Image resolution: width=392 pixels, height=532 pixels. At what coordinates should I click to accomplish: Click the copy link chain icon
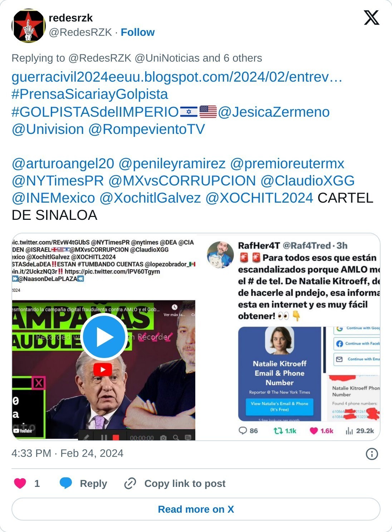pyautogui.click(x=130, y=483)
